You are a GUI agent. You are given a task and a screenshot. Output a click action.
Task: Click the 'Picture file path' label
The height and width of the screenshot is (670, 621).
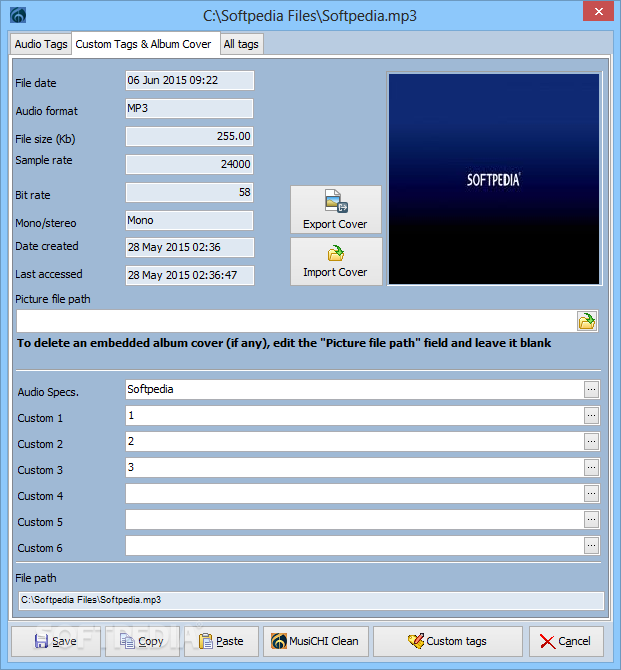coord(53,299)
